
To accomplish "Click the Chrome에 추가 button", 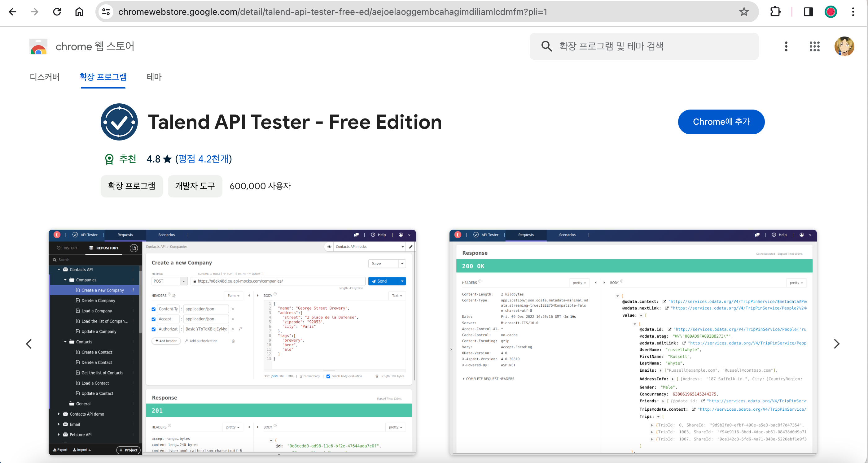I will [721, 122].
